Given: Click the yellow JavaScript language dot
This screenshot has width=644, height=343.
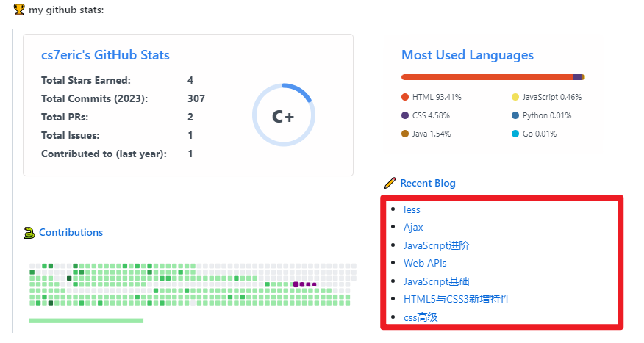Looking at the screenshot, I should tap(515, 97).
